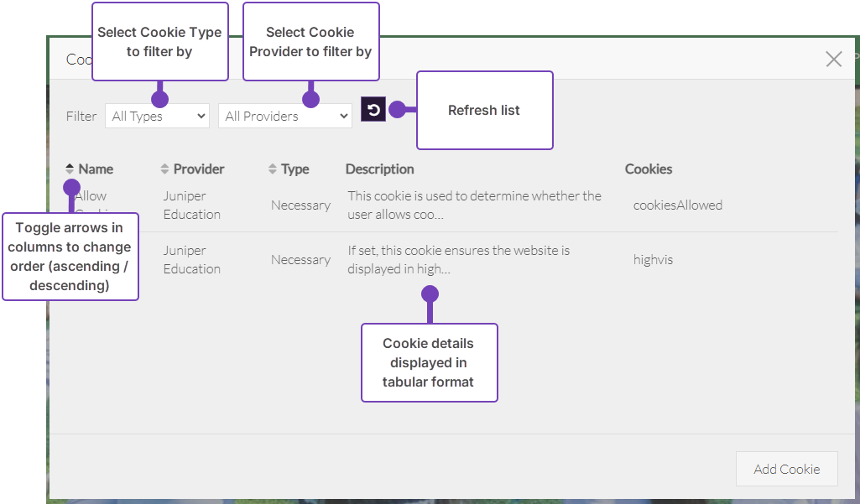Toggle the Name column sort arrows

click(70, 169)
